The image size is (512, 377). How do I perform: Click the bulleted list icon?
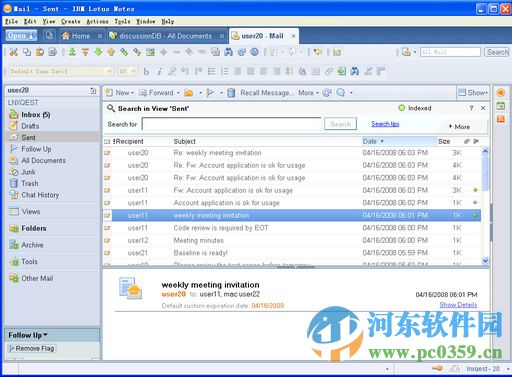pos(211,71)
